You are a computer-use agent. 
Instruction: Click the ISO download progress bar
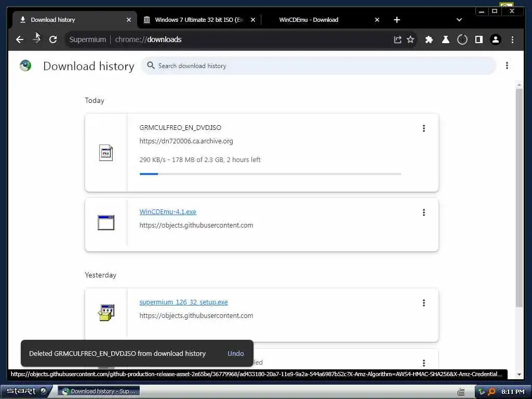(270, 174)
